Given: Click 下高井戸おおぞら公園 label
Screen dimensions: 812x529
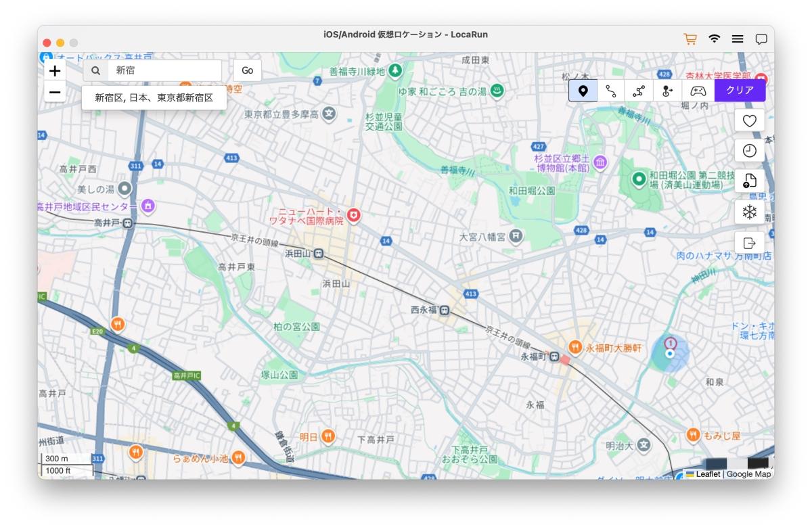Looking at the screenshot, I should point(470,454).
